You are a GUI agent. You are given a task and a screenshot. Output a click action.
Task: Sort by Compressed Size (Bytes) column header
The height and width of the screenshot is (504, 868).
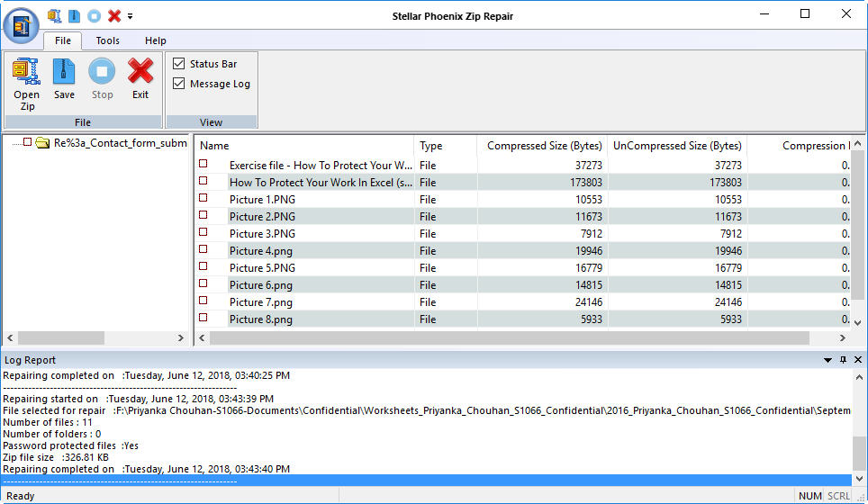542,146
